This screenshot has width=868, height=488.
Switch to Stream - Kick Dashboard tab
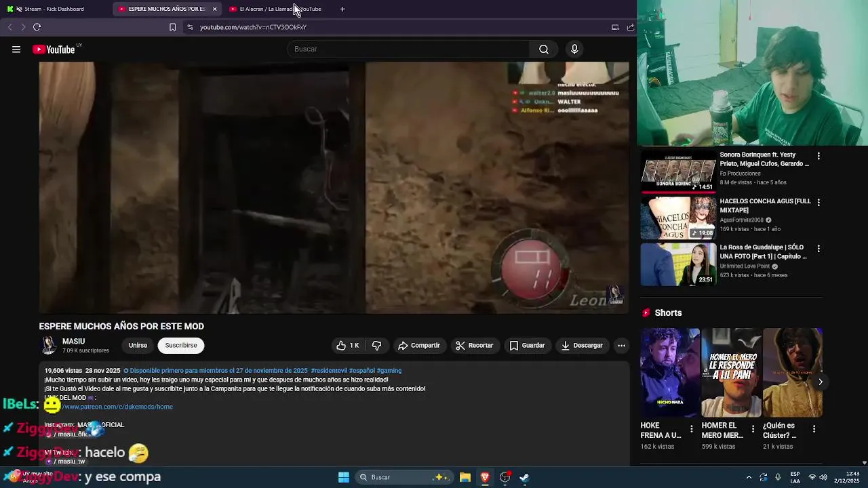pyautogui.click(x=54, y=9)
